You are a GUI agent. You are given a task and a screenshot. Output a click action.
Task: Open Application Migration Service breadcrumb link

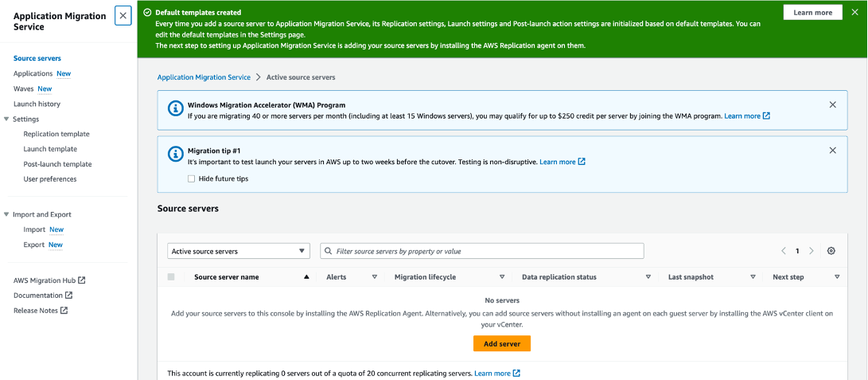coord(204,77)
